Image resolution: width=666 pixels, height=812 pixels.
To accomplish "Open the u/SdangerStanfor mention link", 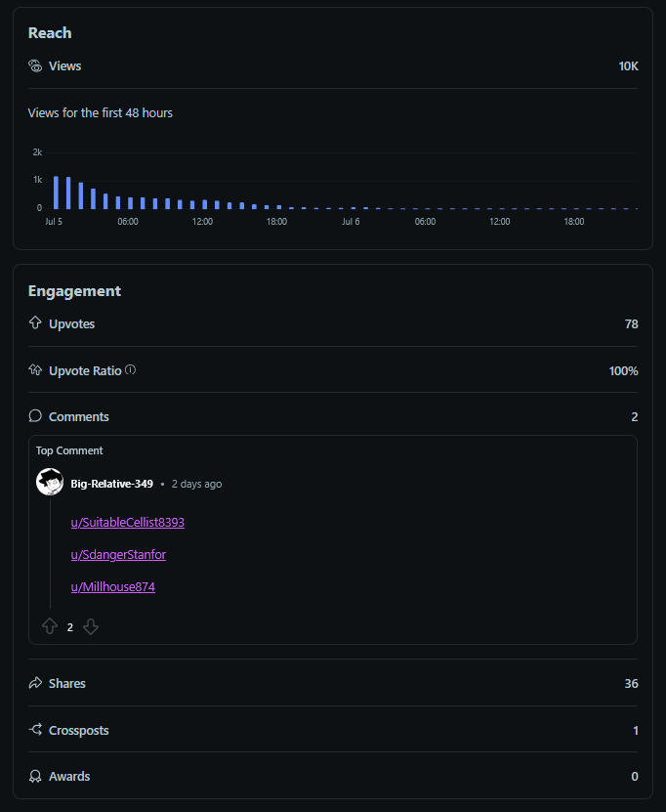I will [x=118, y=555].
